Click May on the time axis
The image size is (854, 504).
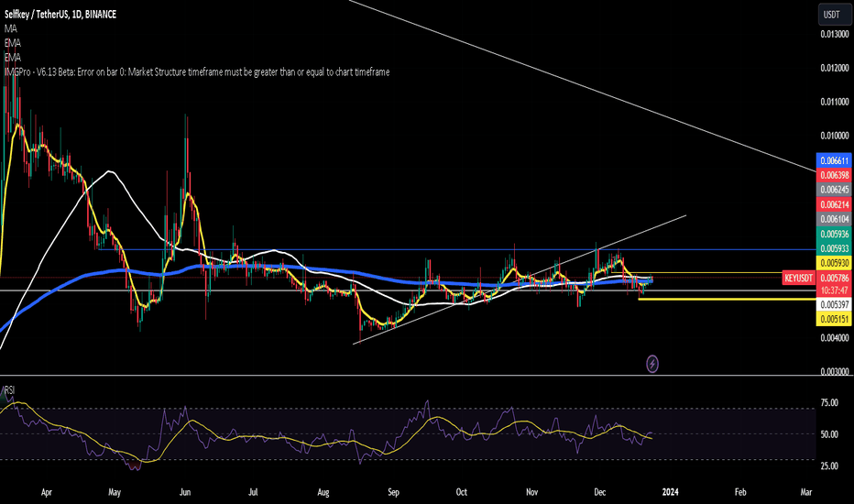click(x=115, y=492)
